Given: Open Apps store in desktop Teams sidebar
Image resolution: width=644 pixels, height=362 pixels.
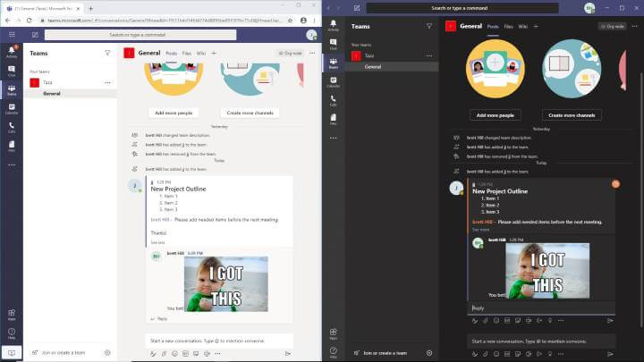Looking at the screenshot, I should (x=333, y=334).
